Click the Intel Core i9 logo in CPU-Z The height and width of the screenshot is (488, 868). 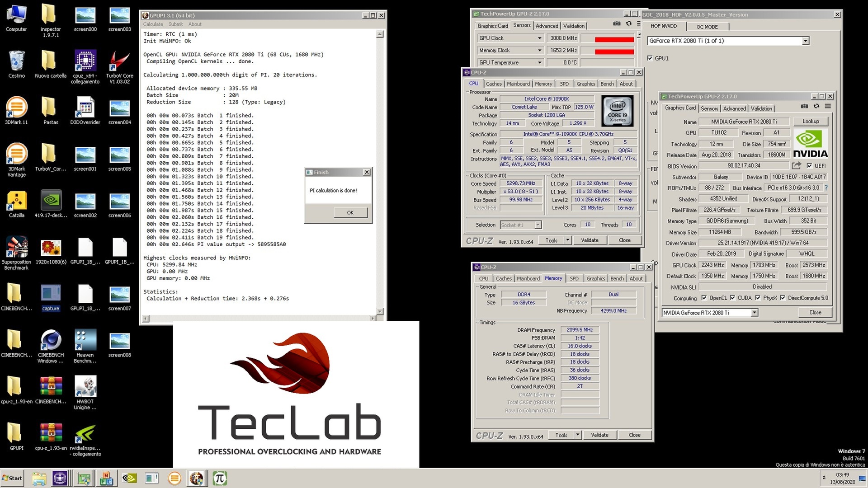click(x=617, y=111)
